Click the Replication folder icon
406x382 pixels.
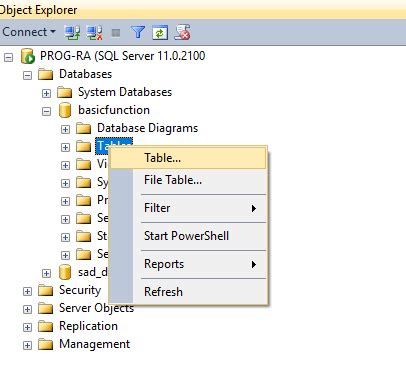coord(46,326)
